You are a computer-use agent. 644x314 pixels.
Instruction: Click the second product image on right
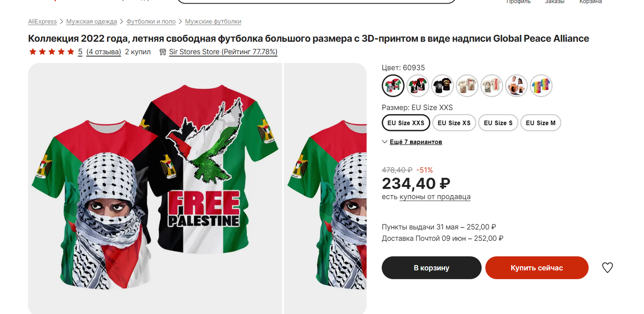pyautogui.click(x=325, y=188)
